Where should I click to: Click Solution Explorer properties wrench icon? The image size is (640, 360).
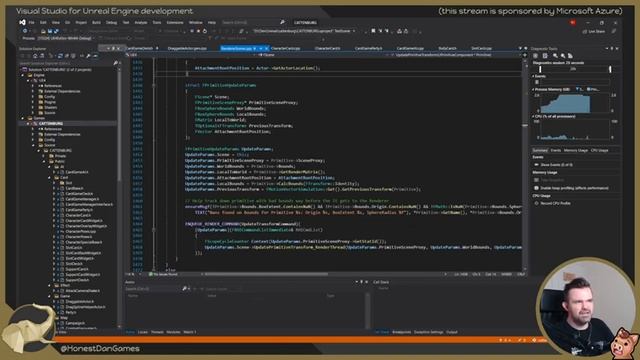tap(88, 56)
